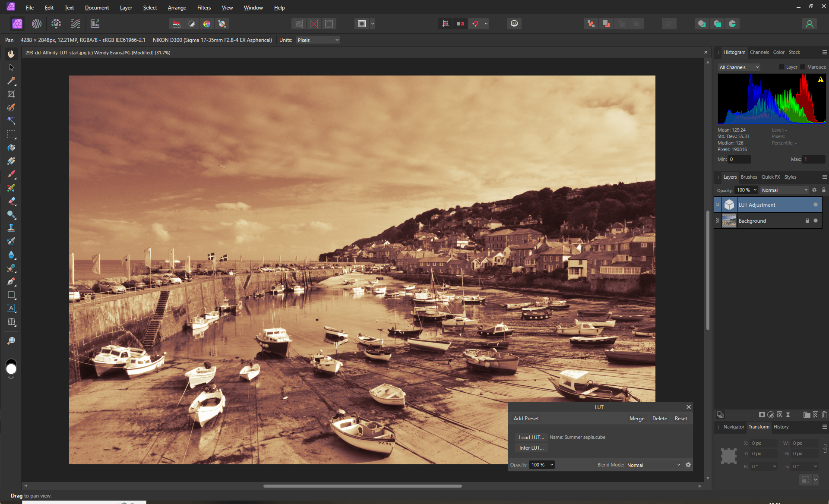Select the View (hand) tool
The image size is (829, 504).
tap(11, 54)
